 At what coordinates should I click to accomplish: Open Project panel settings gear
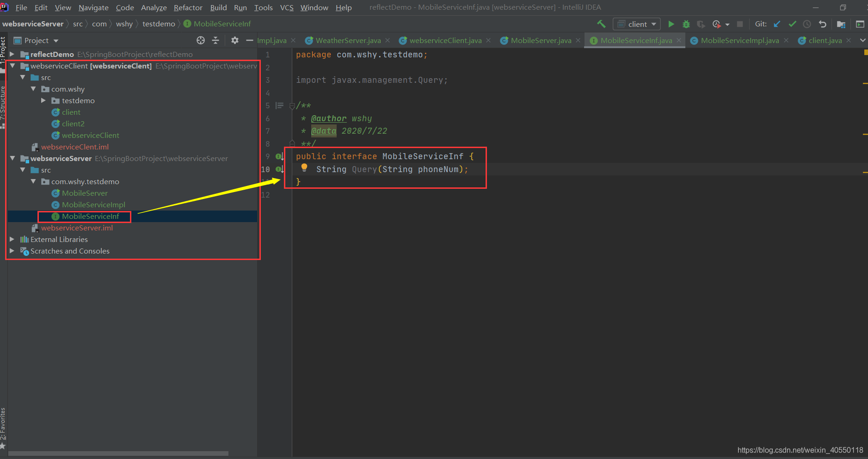pos(235,40)
